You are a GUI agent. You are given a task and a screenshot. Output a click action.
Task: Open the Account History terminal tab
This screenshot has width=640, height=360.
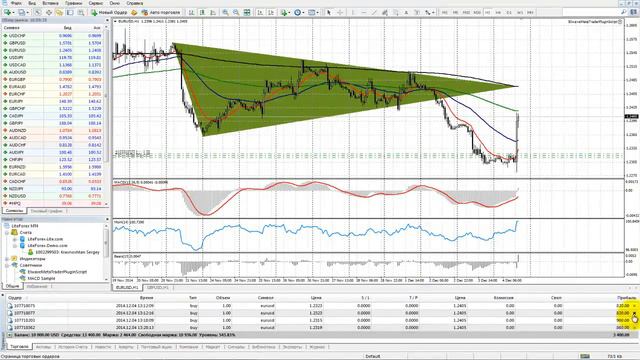click(73, 347)
